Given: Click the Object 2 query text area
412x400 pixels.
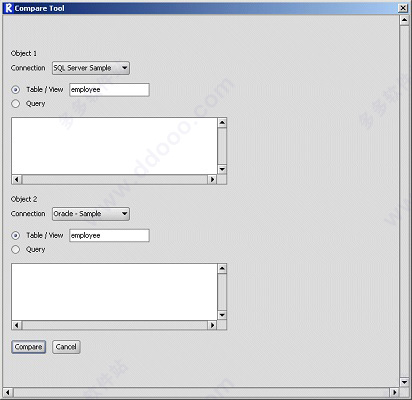Looking at the screenshot, I should (115, 292).
